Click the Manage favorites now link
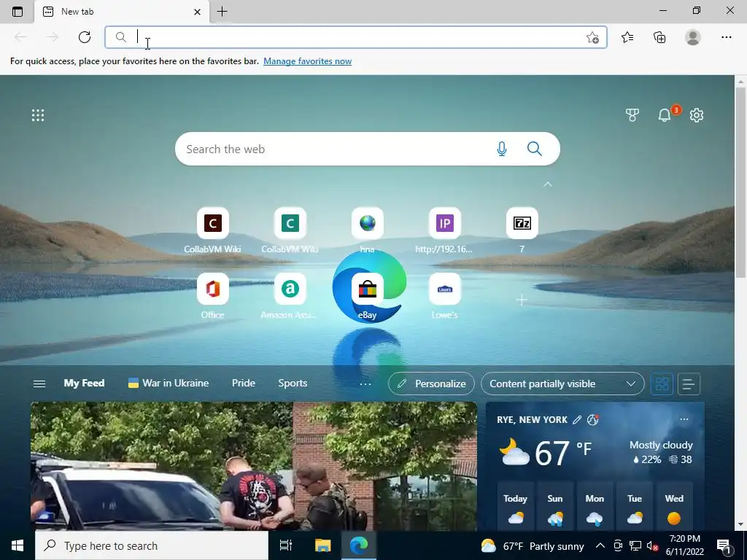 click(x=307, y=61)
